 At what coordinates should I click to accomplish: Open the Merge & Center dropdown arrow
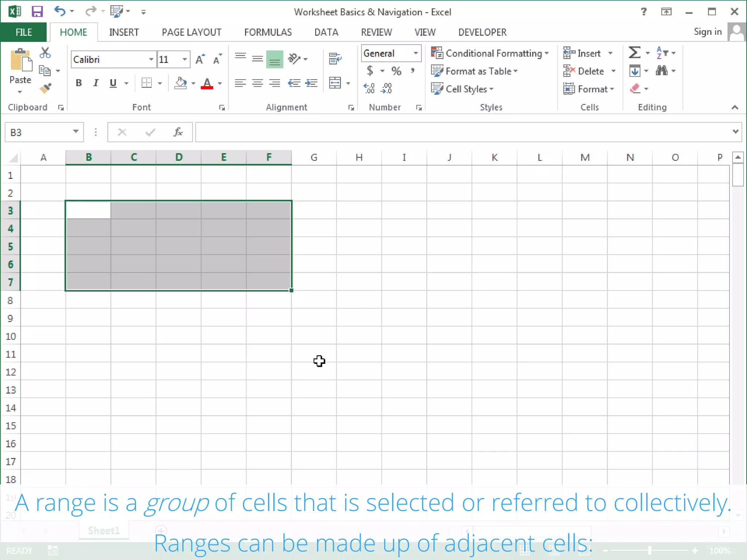[348, 83]
